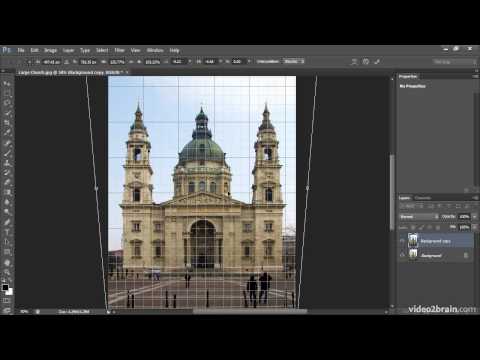
Task: Commit the transform with checkmark icon
Action: pyautogui.click(x=377, y=62)
